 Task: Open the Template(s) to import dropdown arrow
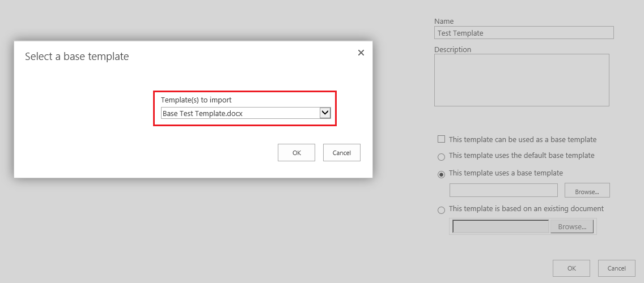tap(325, 113)
